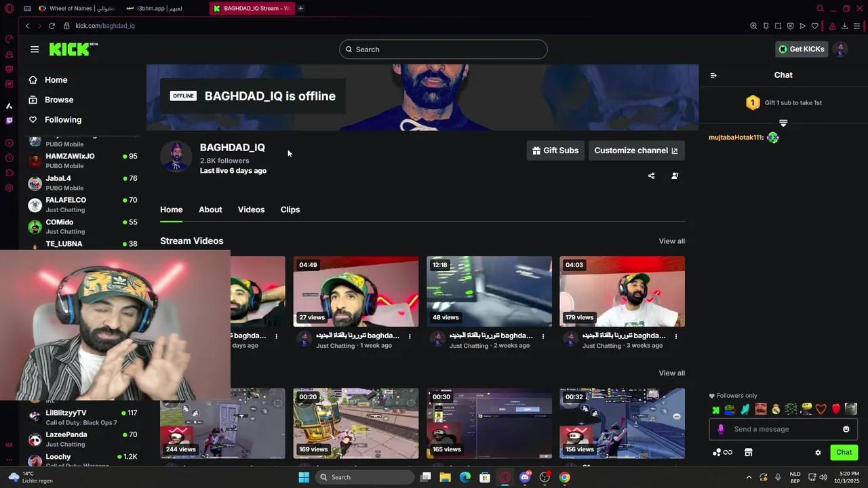The image size is (868, 488).
Task: Open chat emoji picker
Action: pos(846,429)
